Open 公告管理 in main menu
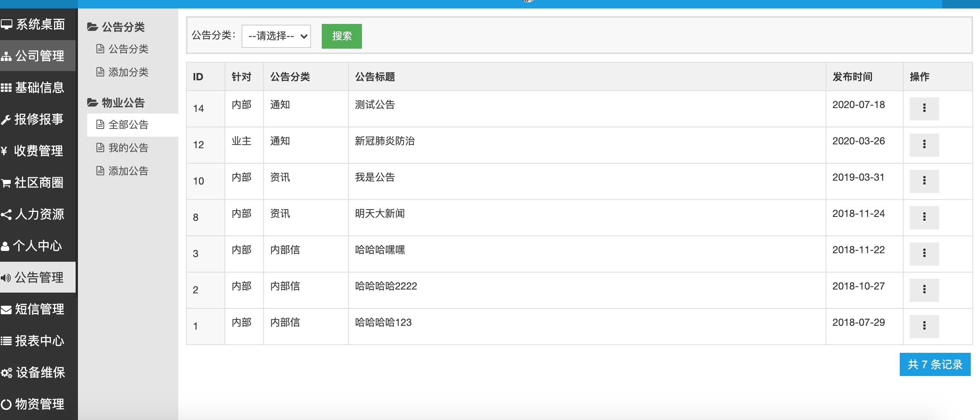The height and width of the screenshot is (420, 980). coord(38,278)
